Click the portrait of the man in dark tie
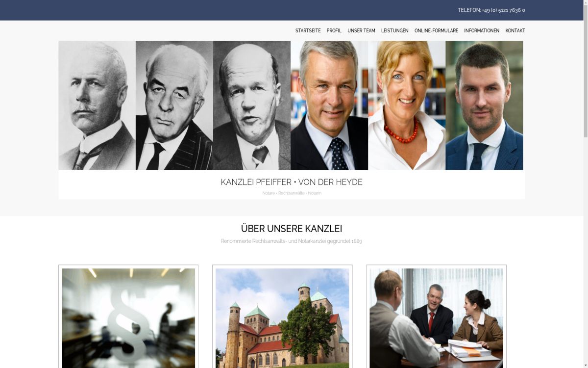This screenshot has height=368, width=588. click(329, 105)
